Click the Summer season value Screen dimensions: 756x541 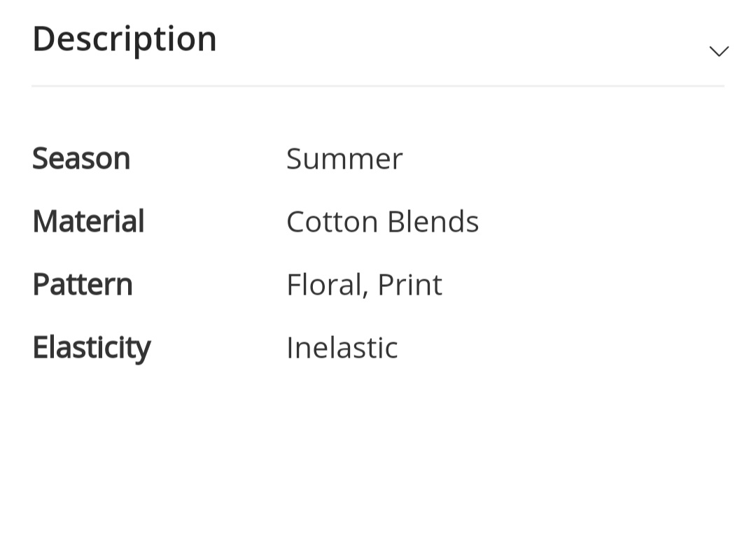[344, 159]
